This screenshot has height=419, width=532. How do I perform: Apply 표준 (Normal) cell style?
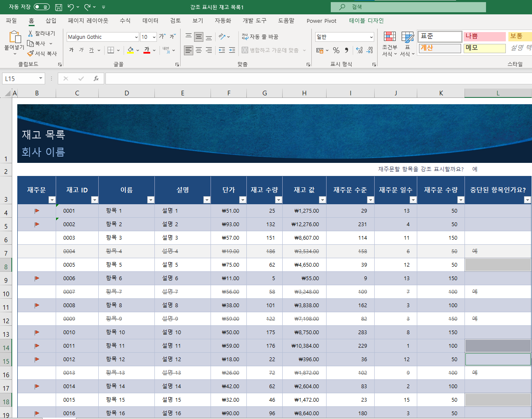tap(440, 36)
